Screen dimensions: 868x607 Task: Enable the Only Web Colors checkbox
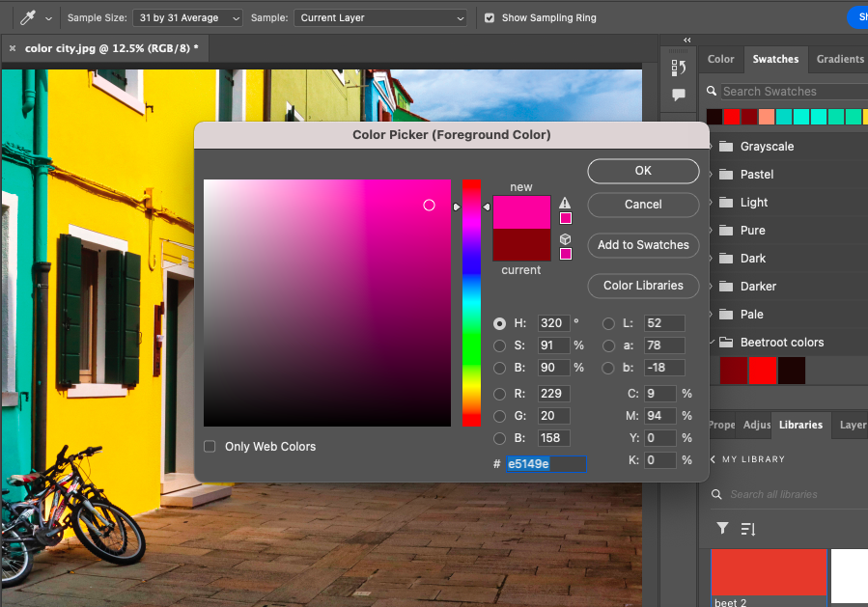(210, 447)
